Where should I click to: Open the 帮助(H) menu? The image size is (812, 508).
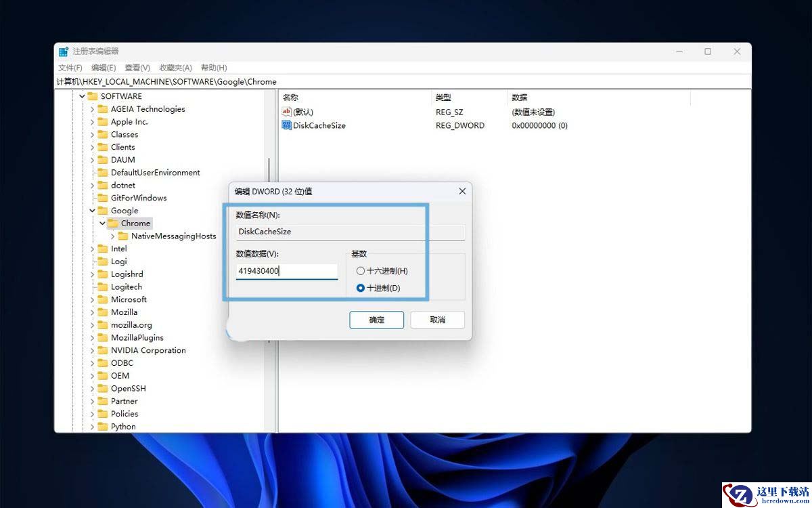pos(214,68)
